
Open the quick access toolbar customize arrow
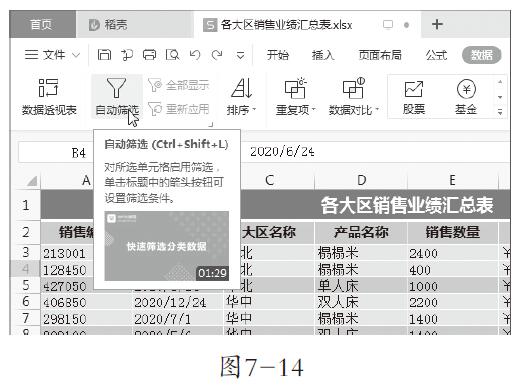[x=240, y=55]
